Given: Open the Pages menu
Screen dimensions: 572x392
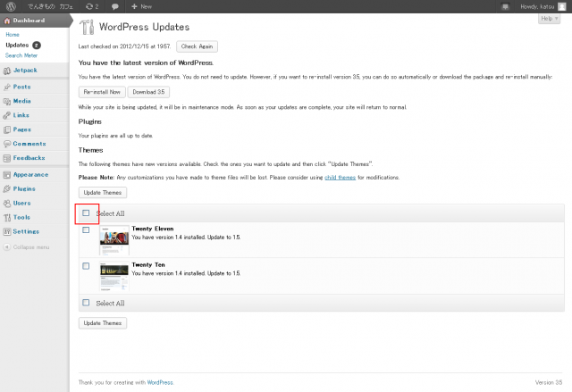Looking at the screenshot, I should [22, 129].
